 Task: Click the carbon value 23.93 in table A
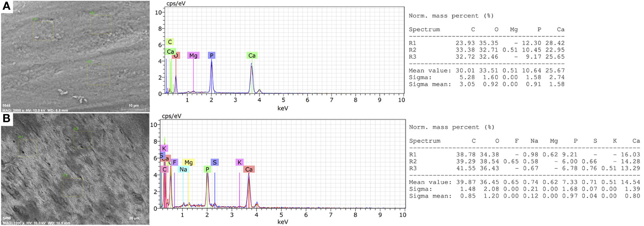point(465,43)
